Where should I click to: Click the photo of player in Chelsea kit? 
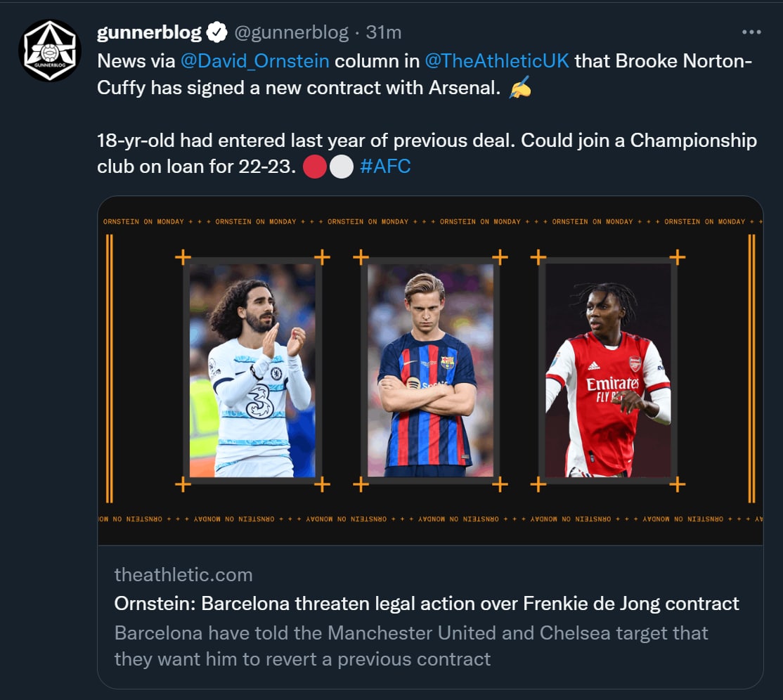252,370
